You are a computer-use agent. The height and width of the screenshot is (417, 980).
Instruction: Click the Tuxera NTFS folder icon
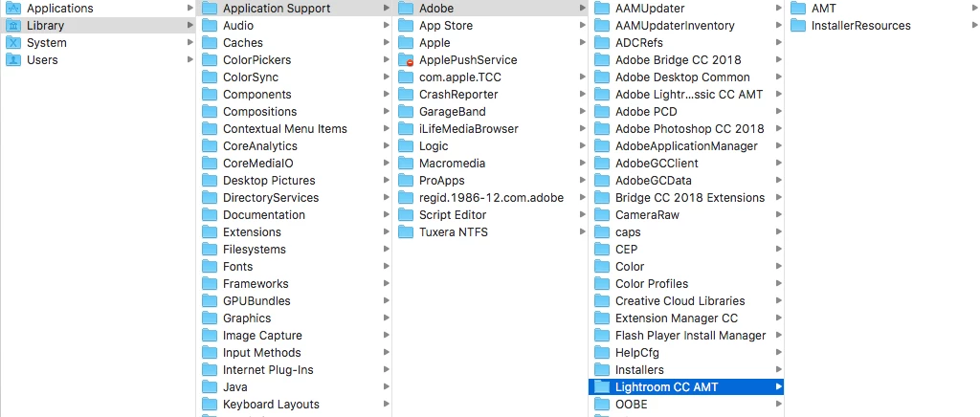[406, 232]
